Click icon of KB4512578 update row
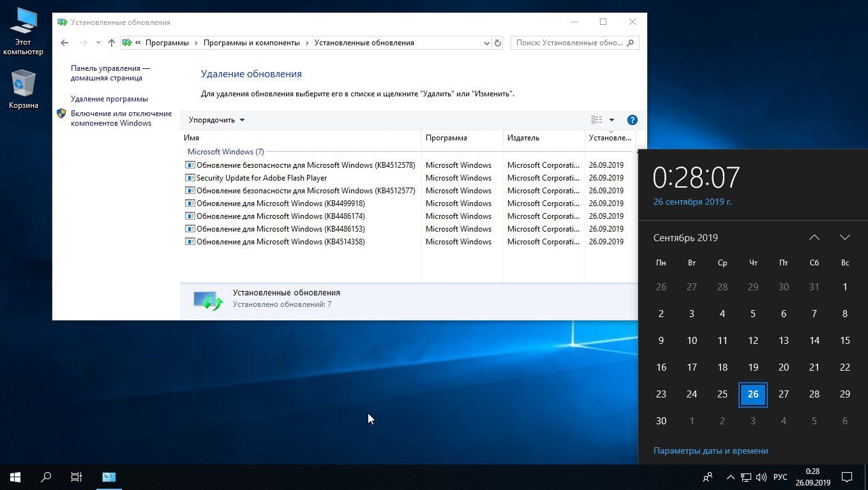 (x=190, y=165)
